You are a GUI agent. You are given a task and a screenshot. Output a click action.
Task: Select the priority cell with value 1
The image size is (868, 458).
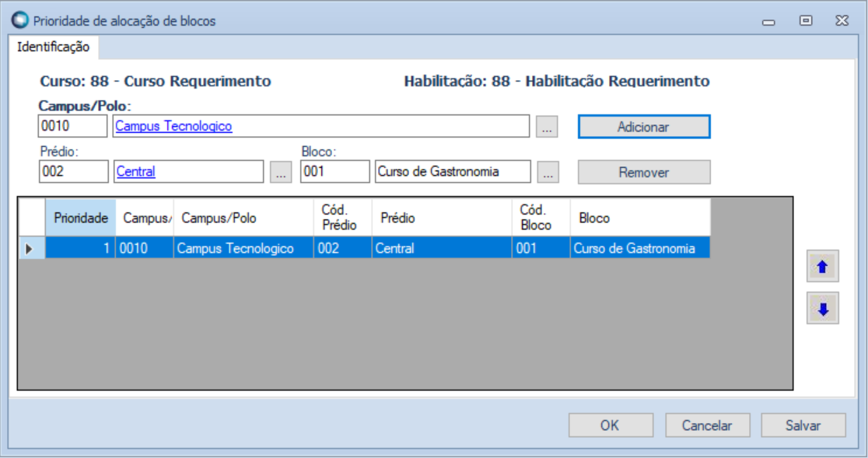click(80, 248)
